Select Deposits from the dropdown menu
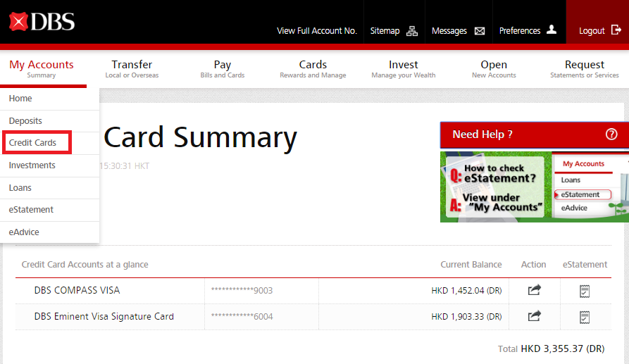This screenshot has width=629, height=364. coord(25,121)
